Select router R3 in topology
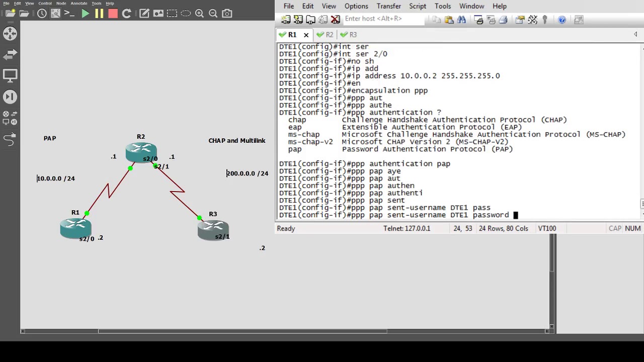This screenshot has width=644, height=362. pyautogui.click(x=213, y=230)
